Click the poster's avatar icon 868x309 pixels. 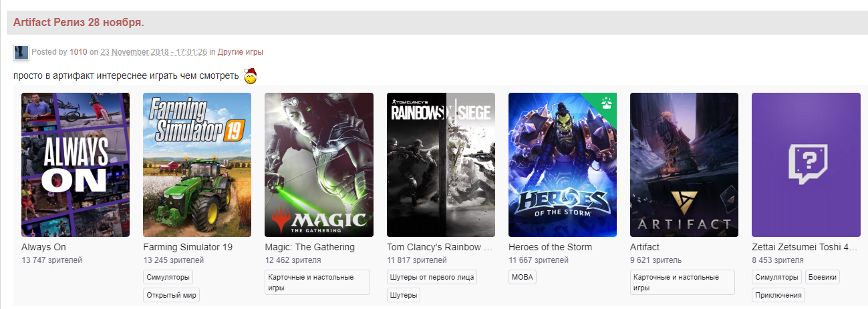(x=21, y=52)
